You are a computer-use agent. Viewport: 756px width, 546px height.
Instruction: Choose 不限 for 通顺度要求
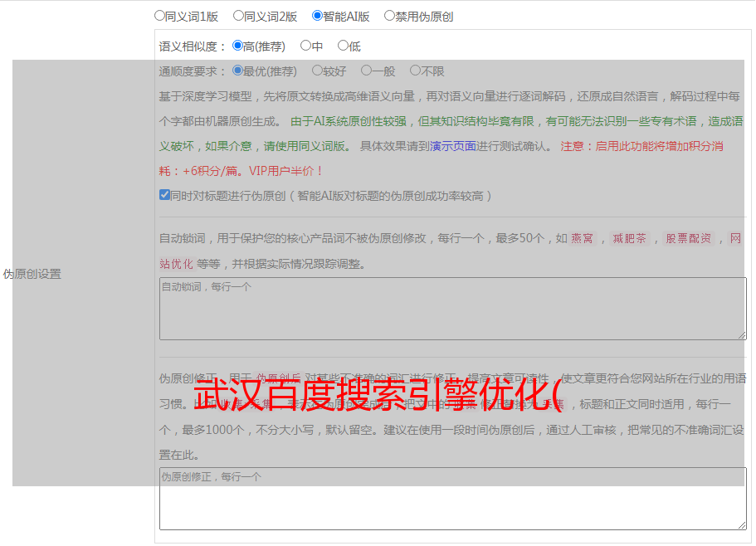(415, 71)
